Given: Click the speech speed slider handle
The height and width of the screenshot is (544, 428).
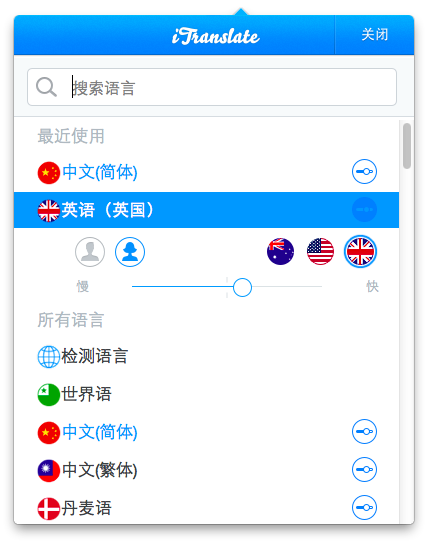Looking at the screenshot, I should [242, 287].
